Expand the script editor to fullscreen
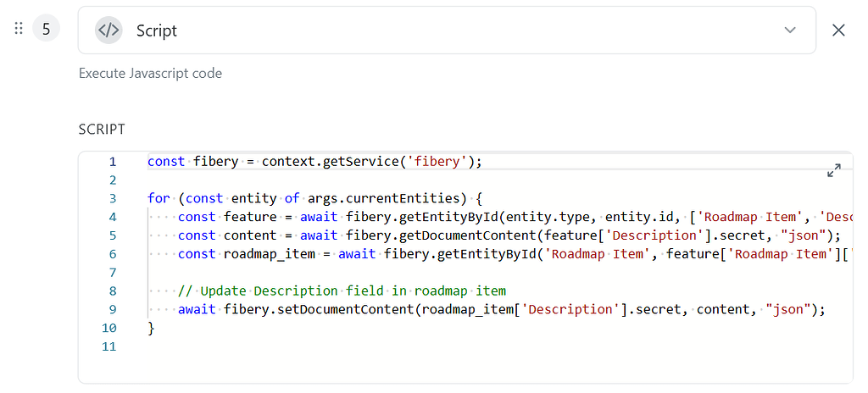The image size is (868, 393). 833,171
